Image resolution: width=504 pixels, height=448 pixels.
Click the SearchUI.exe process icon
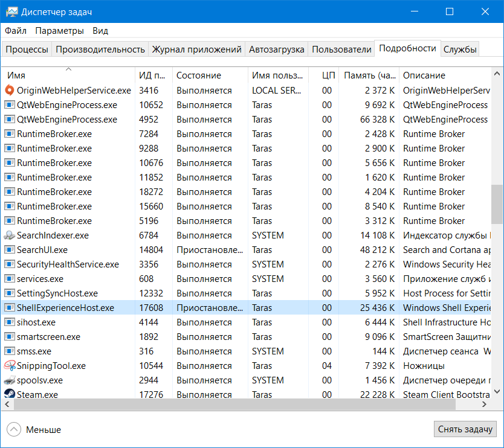[9, 249]
